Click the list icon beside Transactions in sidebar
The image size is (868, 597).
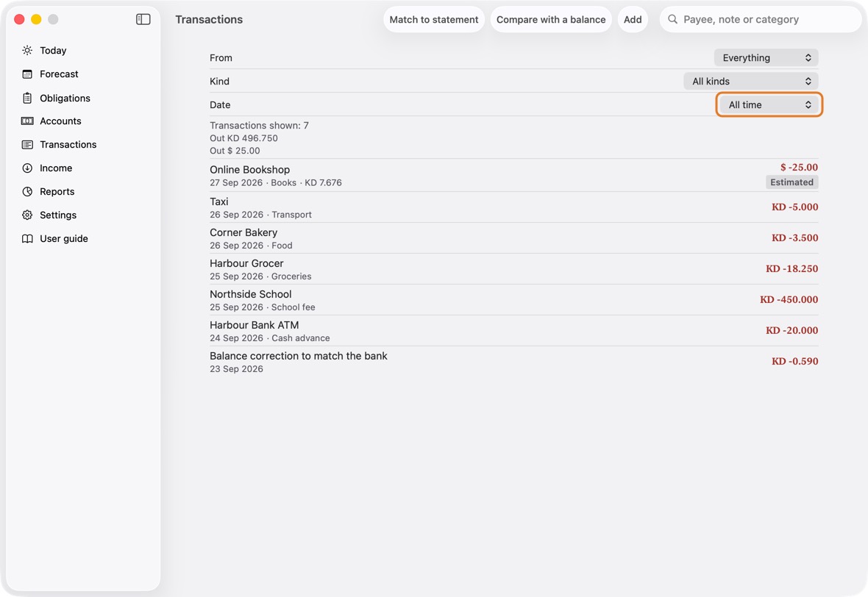[27, 144]
